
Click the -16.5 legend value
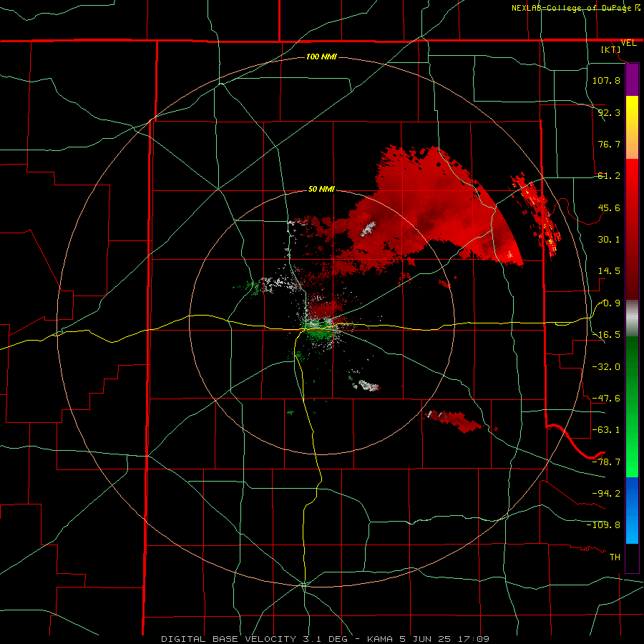[x=606, y=335]
